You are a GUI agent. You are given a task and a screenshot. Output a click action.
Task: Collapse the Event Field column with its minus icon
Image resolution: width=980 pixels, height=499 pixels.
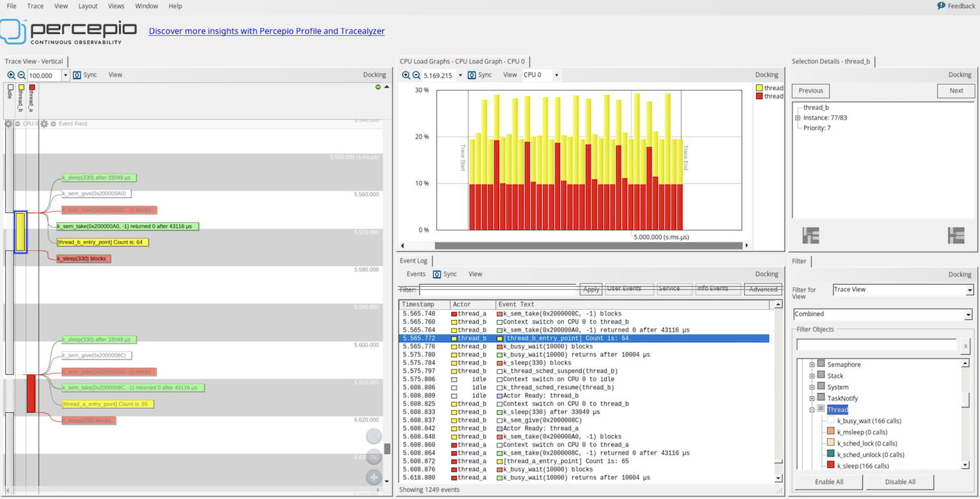[x=54, y=123]
